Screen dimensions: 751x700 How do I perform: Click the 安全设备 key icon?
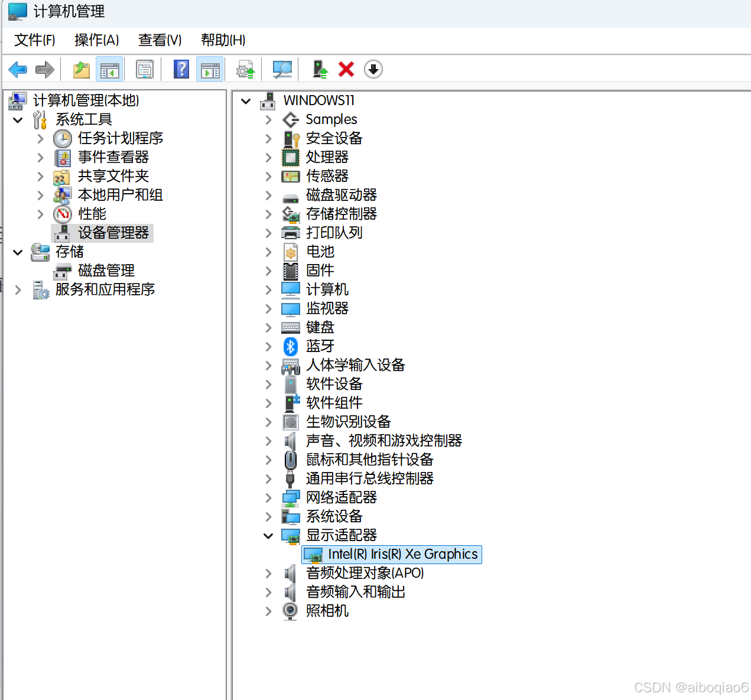coord(291,138)
